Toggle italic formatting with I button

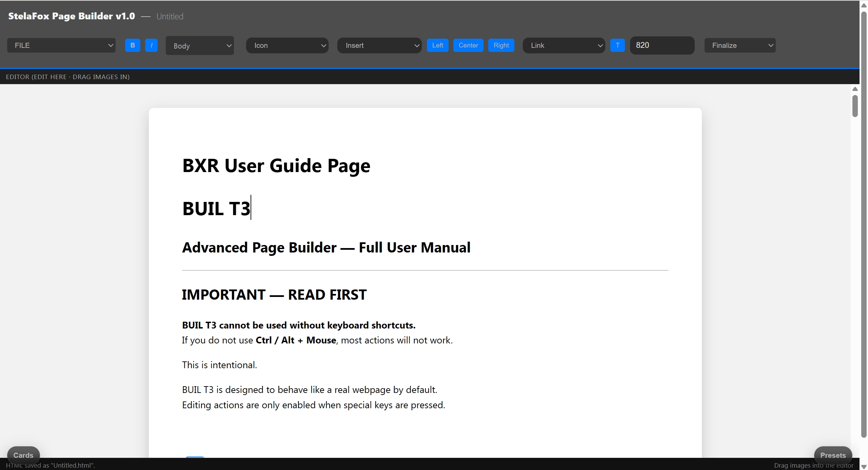click(x=151, y=45)
